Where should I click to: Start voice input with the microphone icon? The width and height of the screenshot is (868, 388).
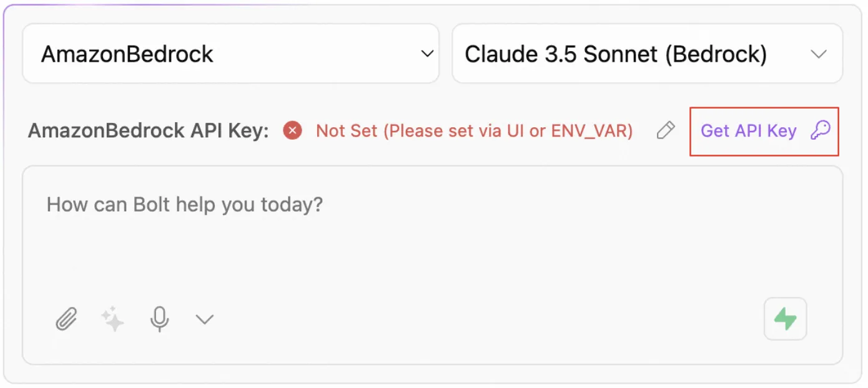[159, 319]
